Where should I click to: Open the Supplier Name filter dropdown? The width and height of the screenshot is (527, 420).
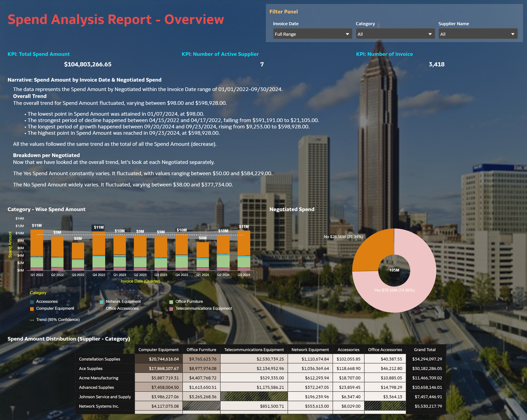(478, 34)
